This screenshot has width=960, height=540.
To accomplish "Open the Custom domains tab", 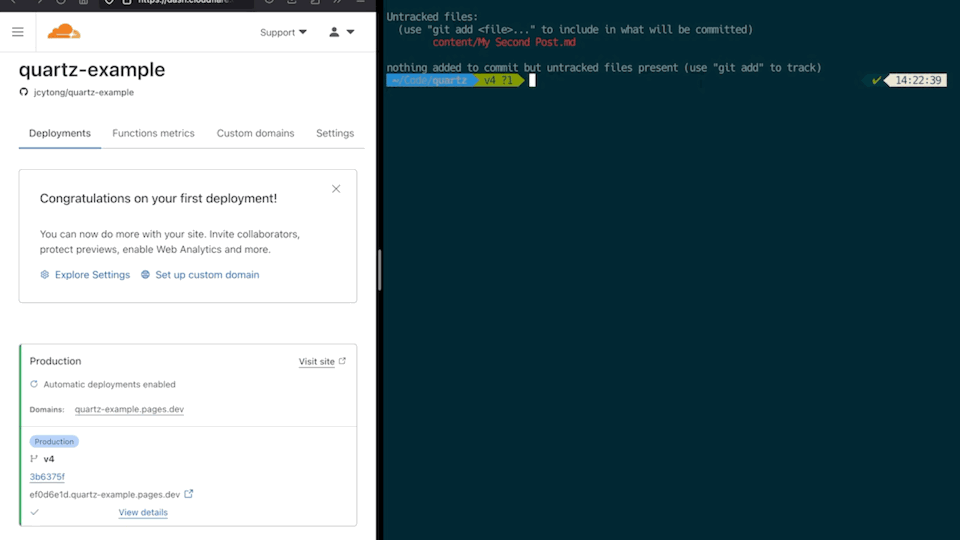I will 255,133.
